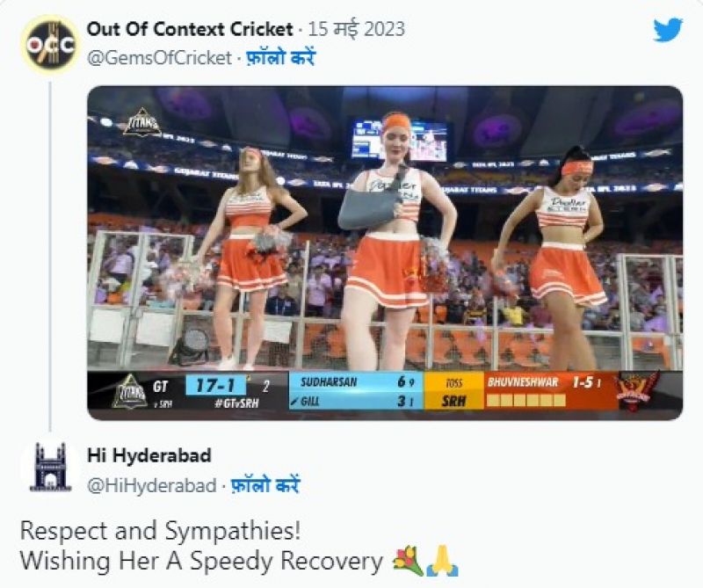The height and width of the screenshot is (588, 703).
Task: Follow the Hi Hyderabad account
Action: click(265, 485)
